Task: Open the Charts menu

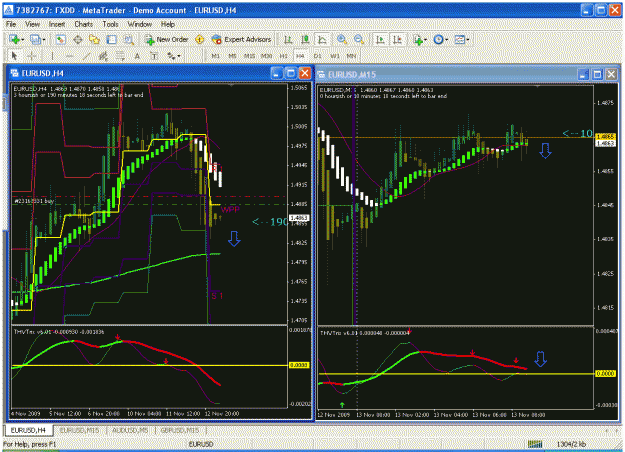Action: click(x=84, y=24)
